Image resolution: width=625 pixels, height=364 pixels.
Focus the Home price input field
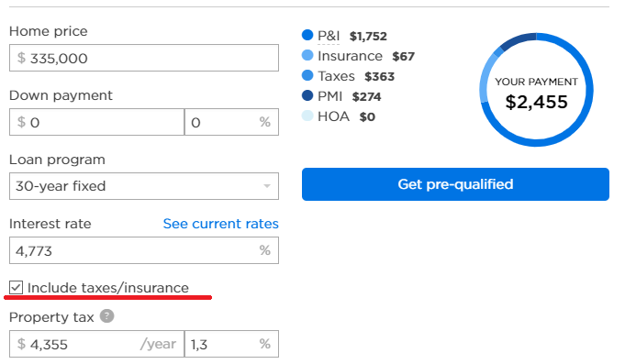click(x=144, y=58)
